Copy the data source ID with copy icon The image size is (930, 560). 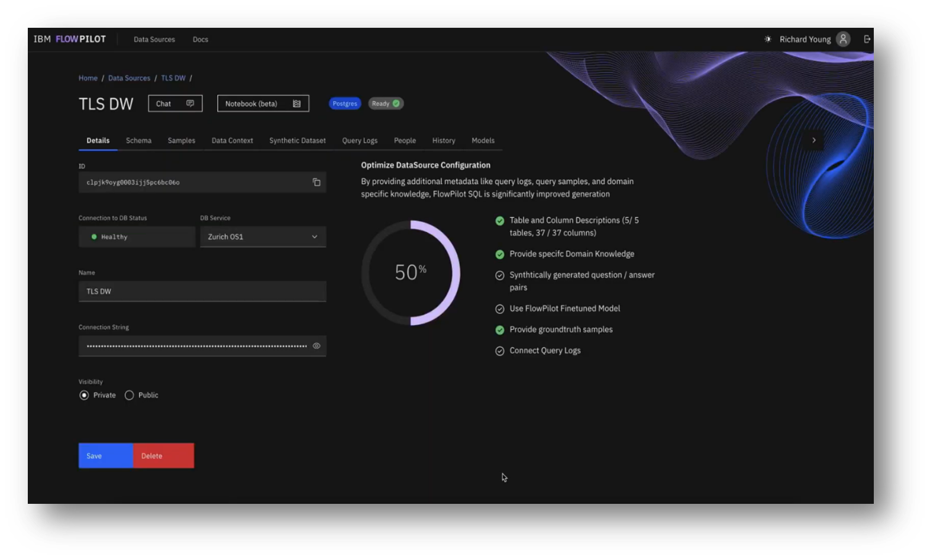pyautogui.click(x=317, y=182)
